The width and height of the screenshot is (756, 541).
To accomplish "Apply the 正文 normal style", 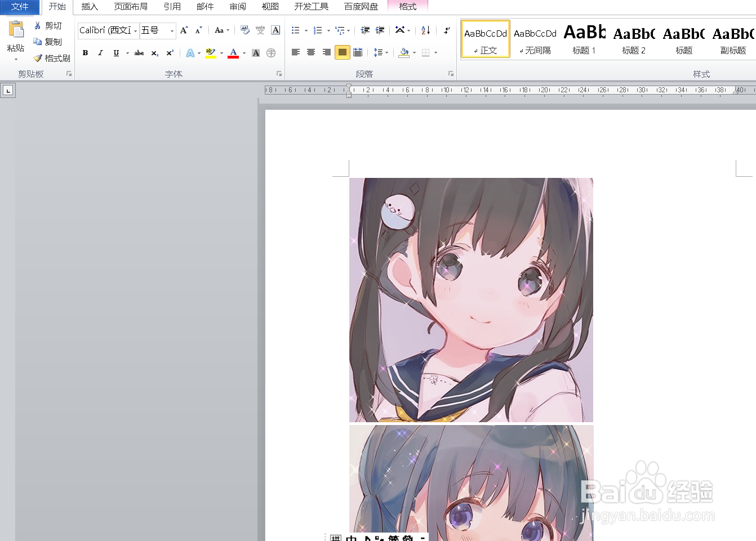I will [x=486, y=39].
